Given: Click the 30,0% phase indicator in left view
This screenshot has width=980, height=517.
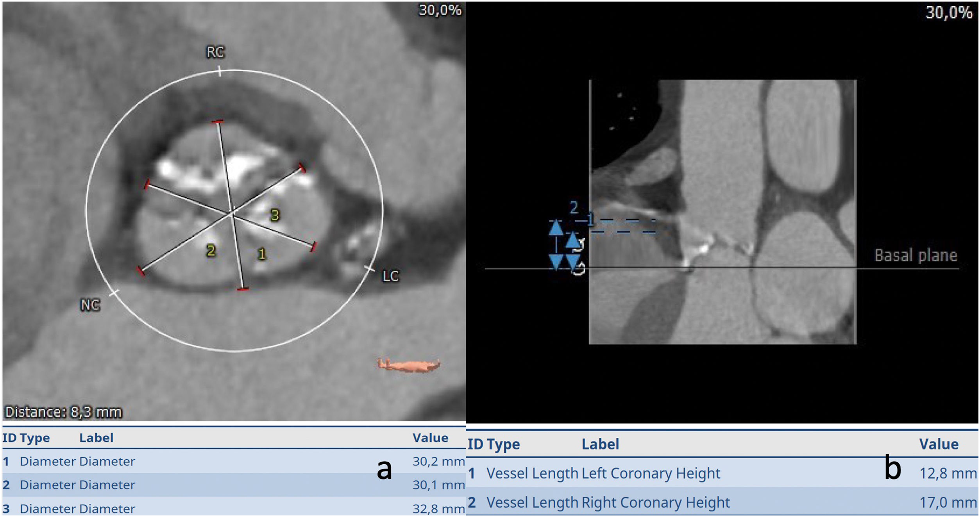Looking at the screenshot, I should click(x=440, y=10).
